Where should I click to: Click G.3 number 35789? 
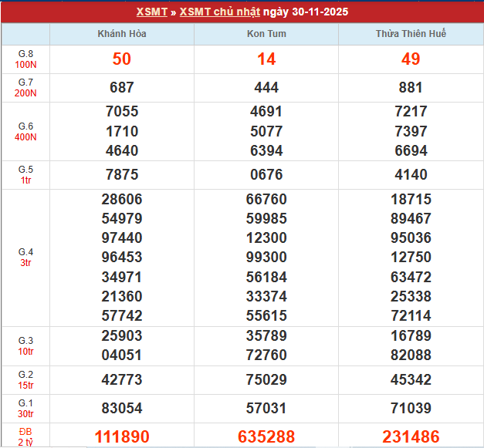point(266,335)
